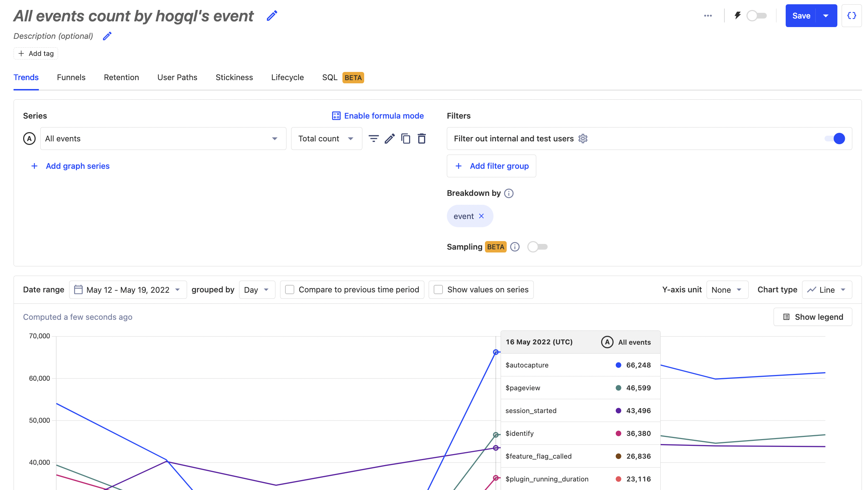868x490 pixels.
Task: Open the Line chart type dropdown
Action: (x=826, y=290)
